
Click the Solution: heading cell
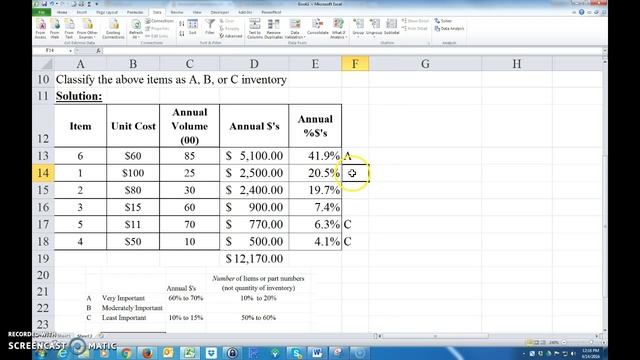coord(79,96)
